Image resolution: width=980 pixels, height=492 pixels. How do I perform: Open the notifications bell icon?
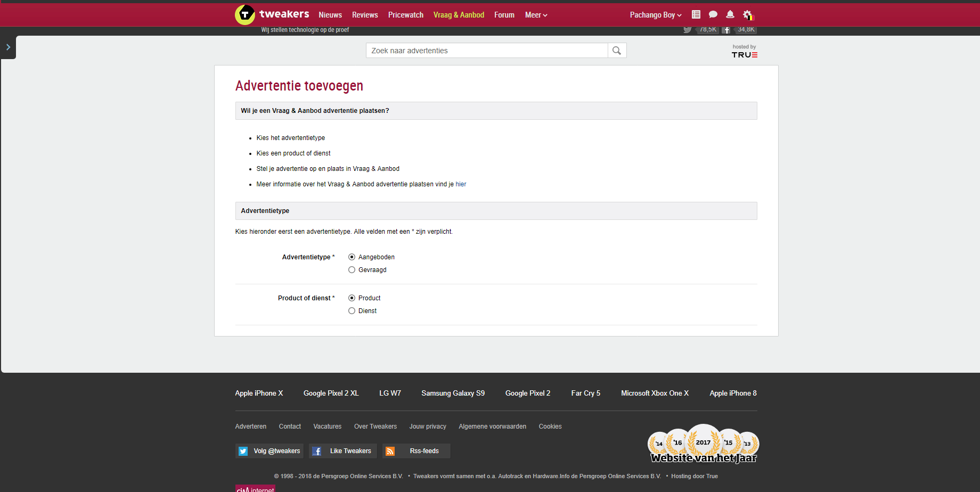click(730, 14)
